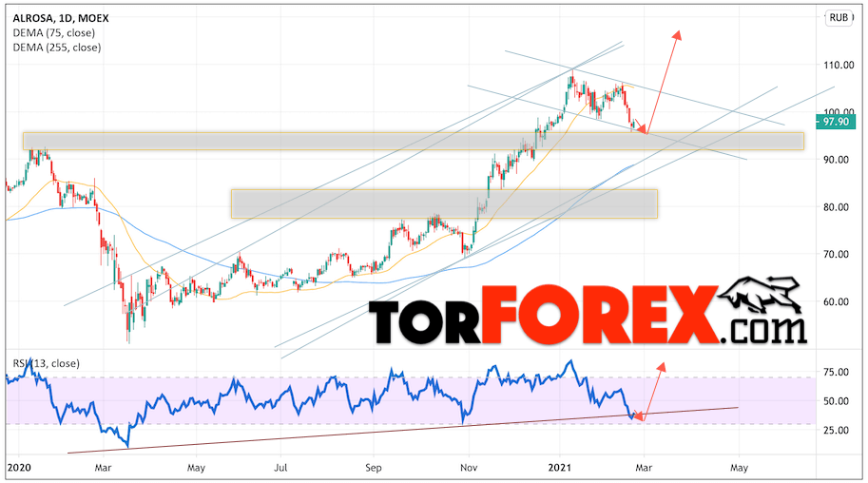Click the 2021 time axis label
Viewport: 868px width, 483px height.
click(559, 468)
